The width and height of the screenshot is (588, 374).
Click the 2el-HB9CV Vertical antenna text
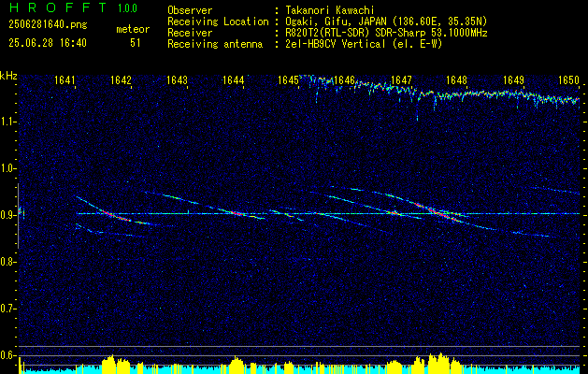pos(336,44)
